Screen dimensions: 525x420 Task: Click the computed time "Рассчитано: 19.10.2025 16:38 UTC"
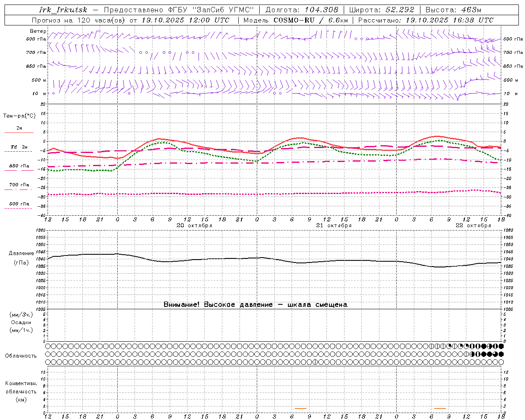click(426, 20)
